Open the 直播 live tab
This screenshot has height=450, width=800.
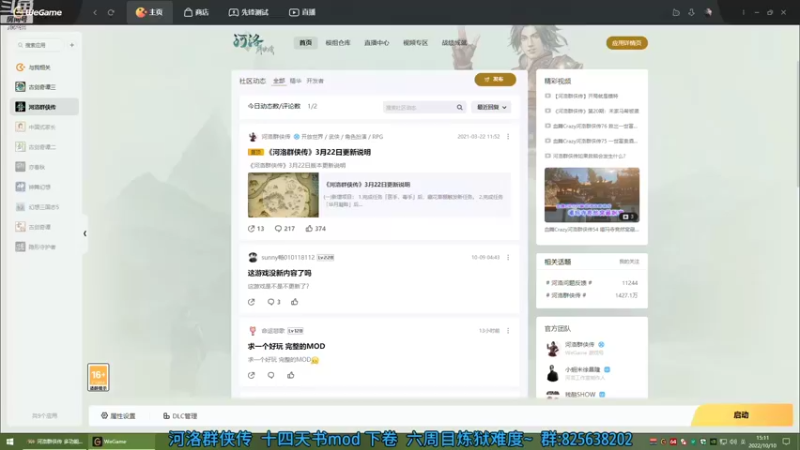pyautogui.click(x=302, y=12)
